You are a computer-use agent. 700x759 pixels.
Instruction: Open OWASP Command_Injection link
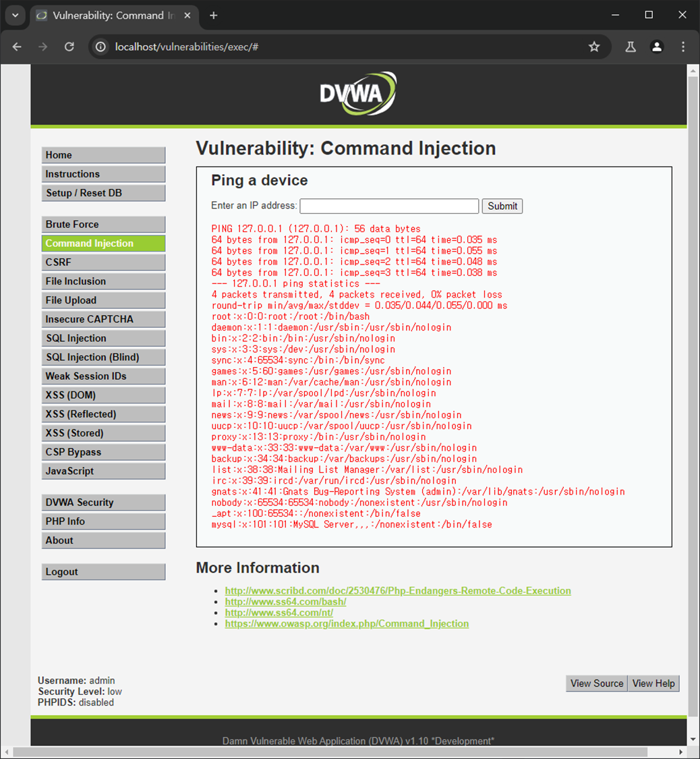click(347, 623)
